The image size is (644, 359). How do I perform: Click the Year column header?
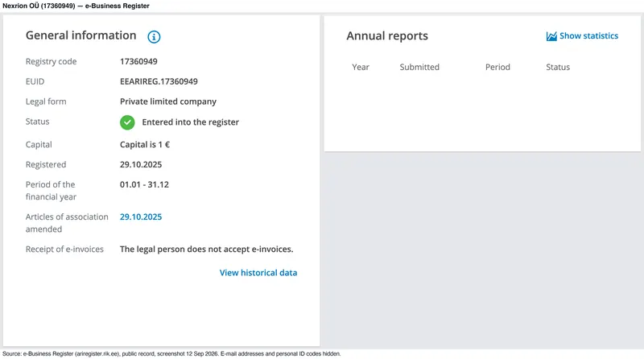(361, 67)
